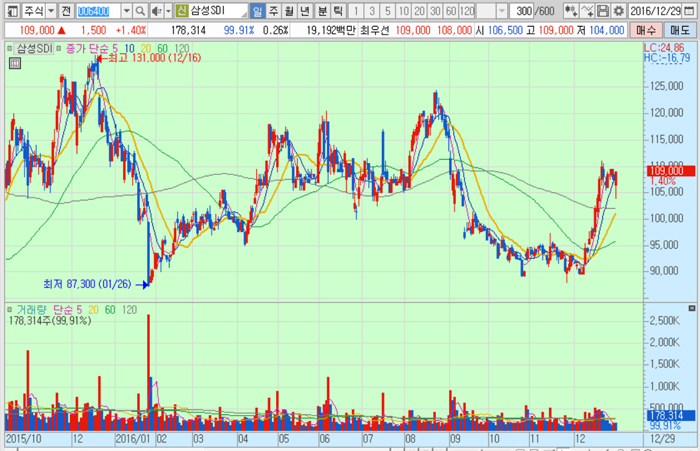
Task: Expand the 주식 market type dropdown
Action: (50, 11)
